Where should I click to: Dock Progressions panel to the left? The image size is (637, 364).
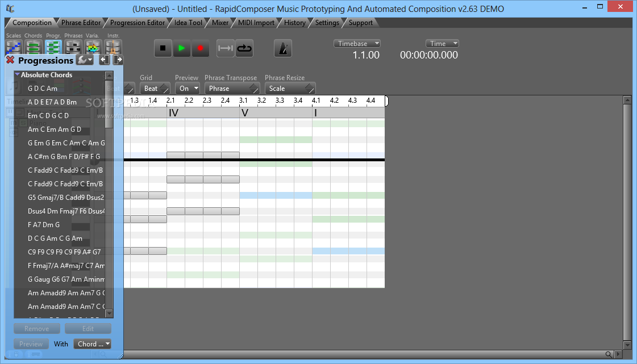(x=105, y=60)
